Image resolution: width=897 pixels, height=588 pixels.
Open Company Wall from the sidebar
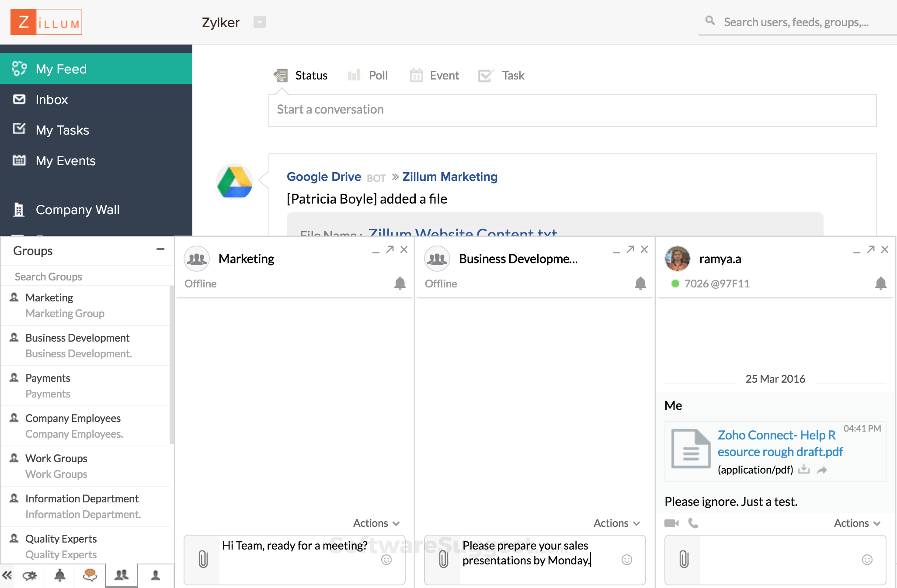[x=77, y=210]
